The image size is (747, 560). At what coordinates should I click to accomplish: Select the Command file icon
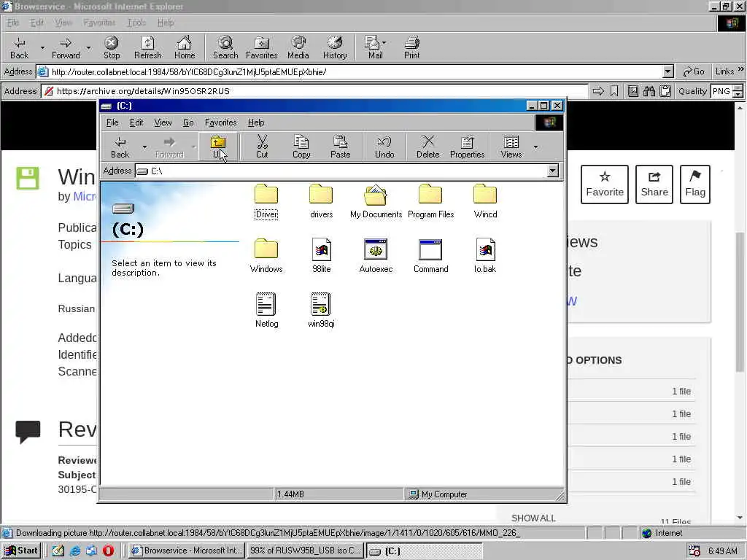pos(430,256)
